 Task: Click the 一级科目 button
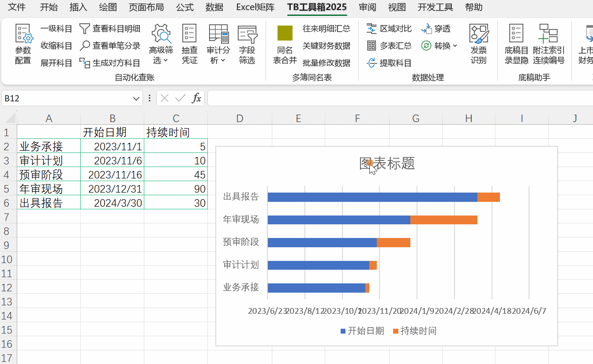click(56, 29)
